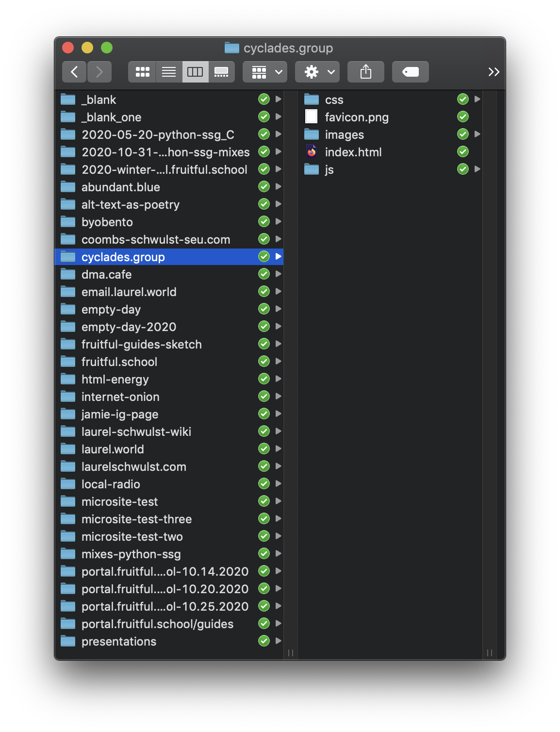
Task: Open the Action gear dropdown menu
Action: tap(317, 72)
